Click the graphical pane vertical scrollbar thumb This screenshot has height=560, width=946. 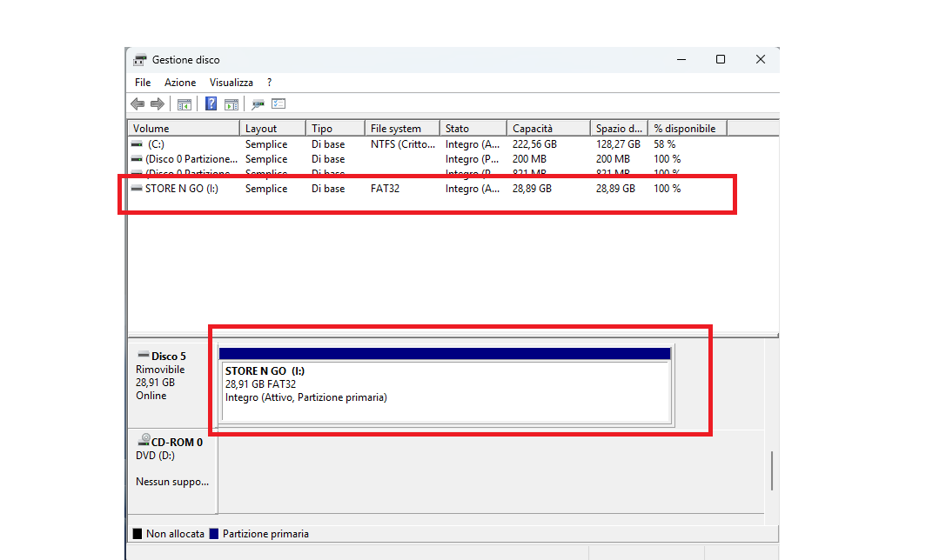[772, 470]
